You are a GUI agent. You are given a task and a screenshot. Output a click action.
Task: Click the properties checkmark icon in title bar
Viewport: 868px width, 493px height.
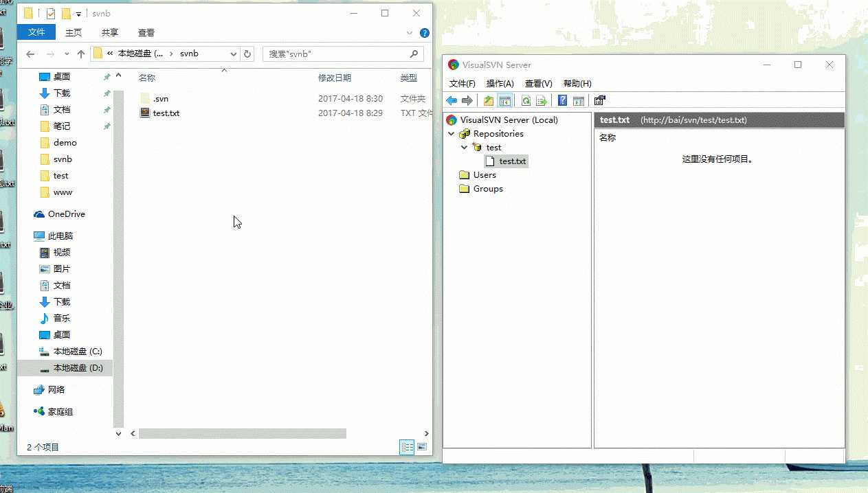tap(51, 13)
